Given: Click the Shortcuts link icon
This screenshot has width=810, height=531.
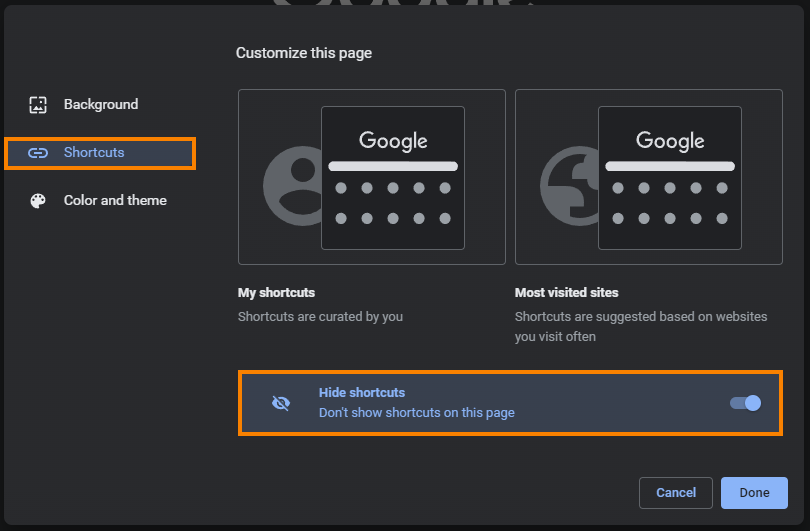Looking at the screenshot, I should (38, 153).
